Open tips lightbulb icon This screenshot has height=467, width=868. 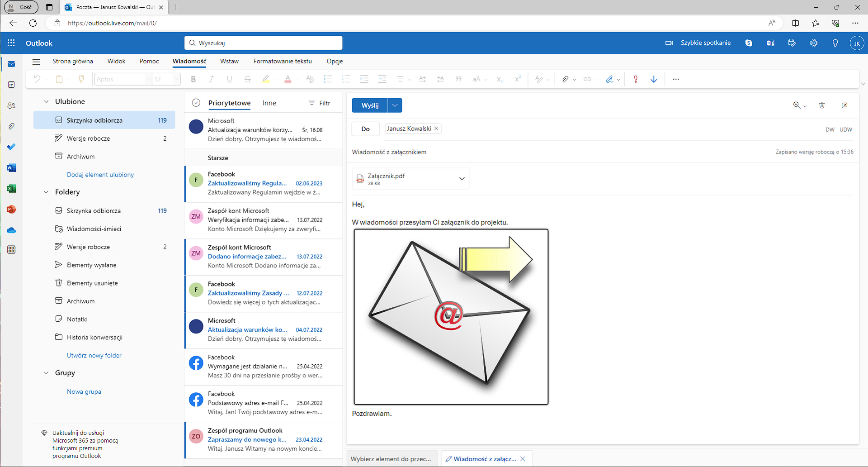click(835, 43)
